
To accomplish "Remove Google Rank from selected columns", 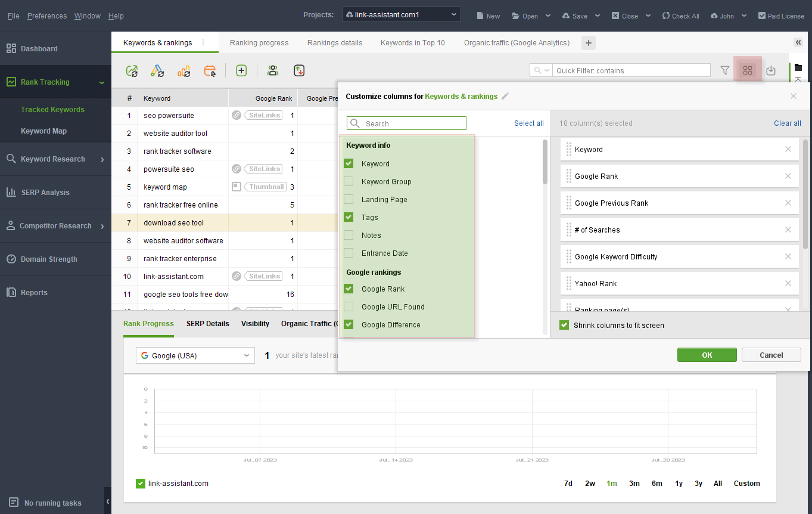I will [x=788, y=176].
